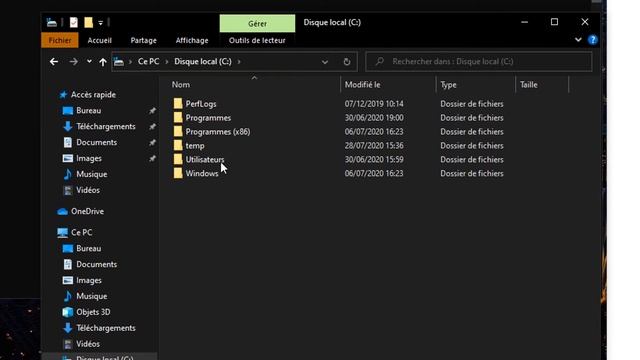Go forward with the right arrow
This screenshot has height=360, width=640.
coord(73,62)
